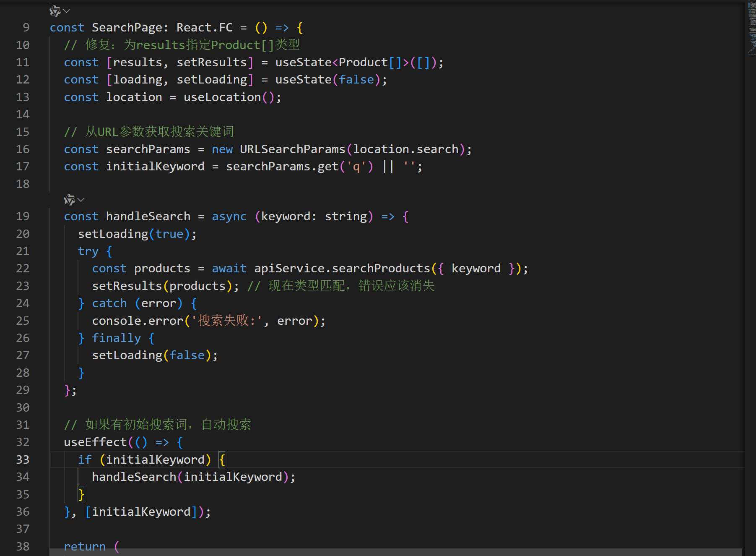Click "URLSearchParams" constructor on line 16

coord(293,149)
